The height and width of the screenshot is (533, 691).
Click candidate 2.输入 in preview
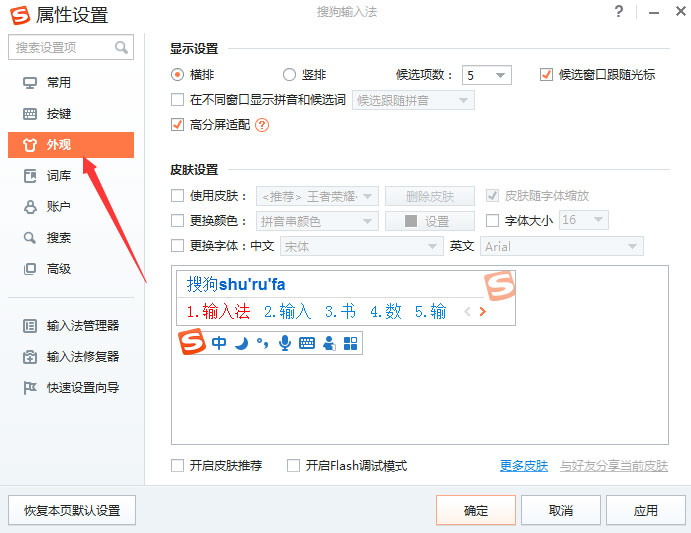coord(287,312)
